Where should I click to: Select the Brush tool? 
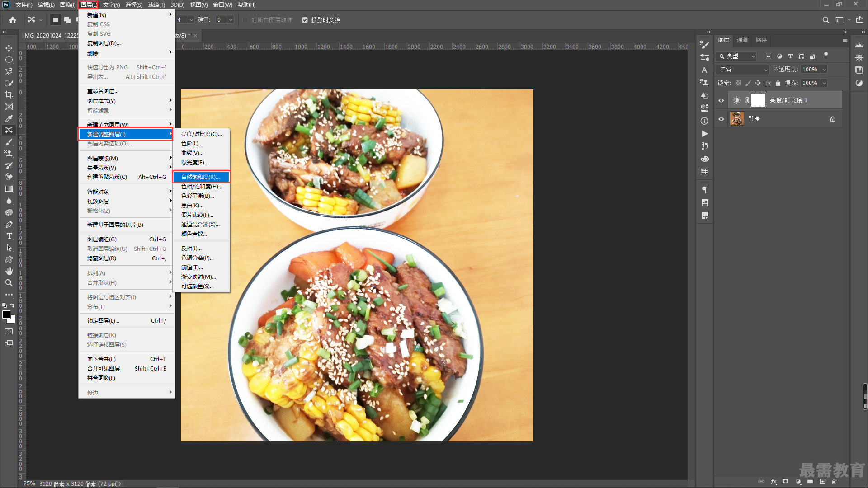[x=9, y=142]
